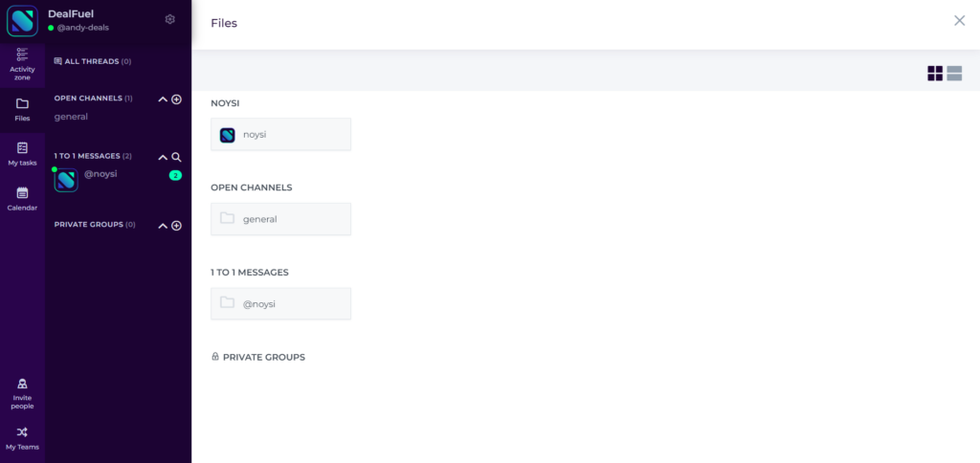Open the Activity zone panel
The height and width of the screenshot is (463, 980).
pos(22,64)
